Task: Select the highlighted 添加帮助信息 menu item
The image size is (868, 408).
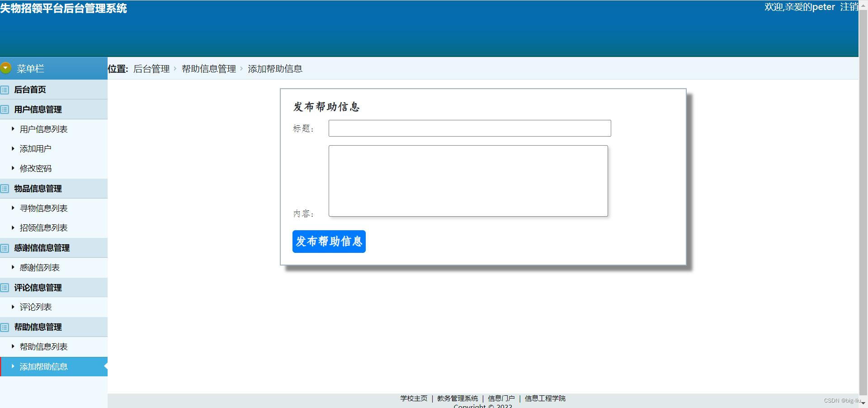Action: (54, 367)
